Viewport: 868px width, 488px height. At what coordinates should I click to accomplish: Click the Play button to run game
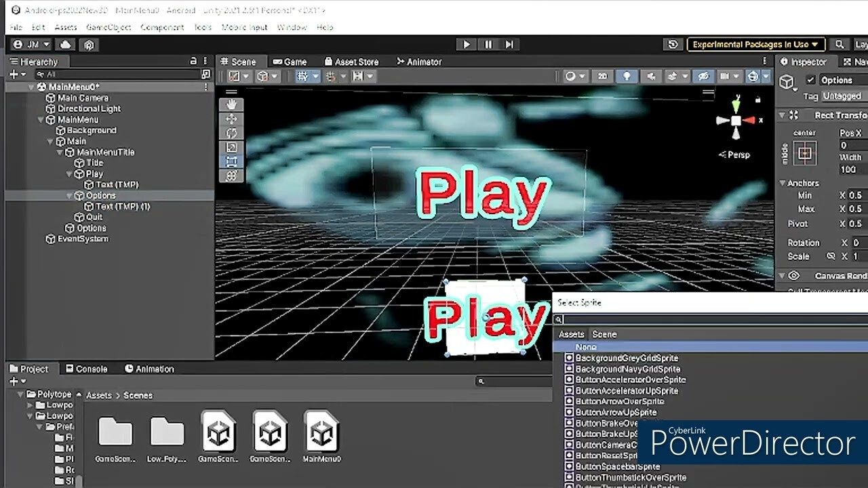tap(466, 45)
